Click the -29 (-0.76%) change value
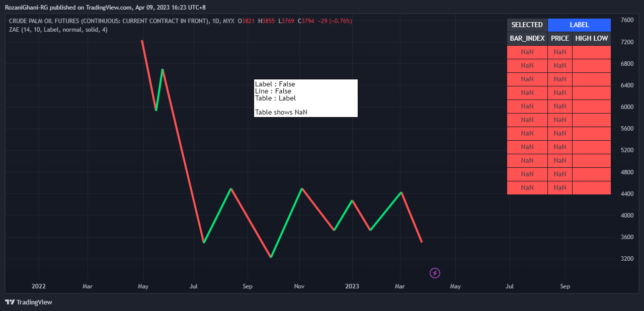Image resolution: width=644 pixels, height=311 pixels. click(335, 21)
